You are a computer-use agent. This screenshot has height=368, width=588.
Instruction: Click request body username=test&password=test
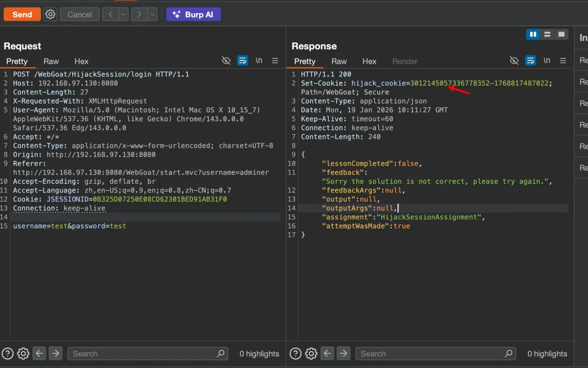(x=69, y=226)
